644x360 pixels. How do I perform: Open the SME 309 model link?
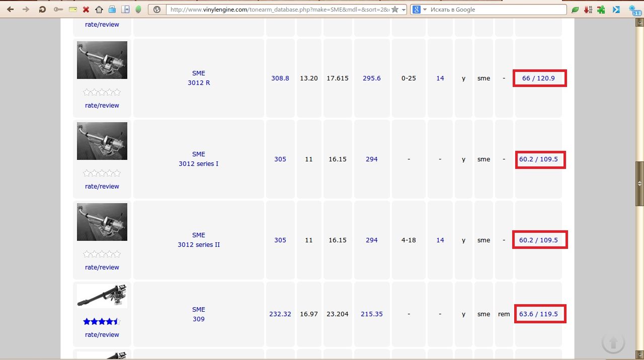[x=199, y=314]
